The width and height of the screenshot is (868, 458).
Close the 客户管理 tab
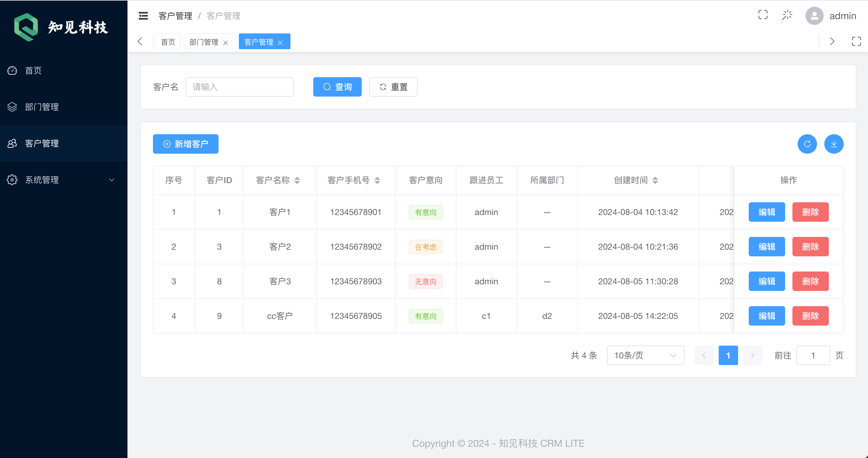pyautogui.click(x=280, y=43)
